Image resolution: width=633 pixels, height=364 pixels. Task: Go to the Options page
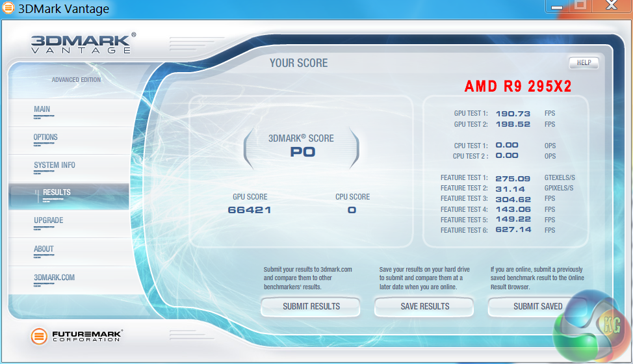coord(69,140)
